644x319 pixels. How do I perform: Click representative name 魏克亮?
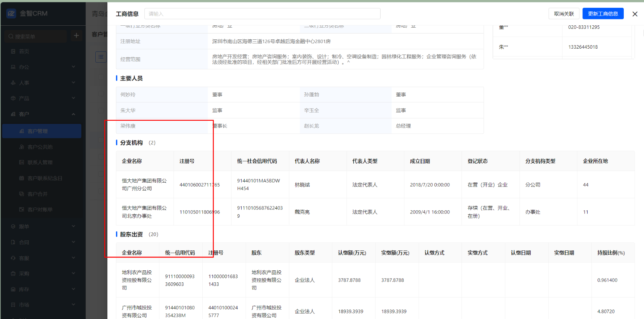[x=302, y=212]
